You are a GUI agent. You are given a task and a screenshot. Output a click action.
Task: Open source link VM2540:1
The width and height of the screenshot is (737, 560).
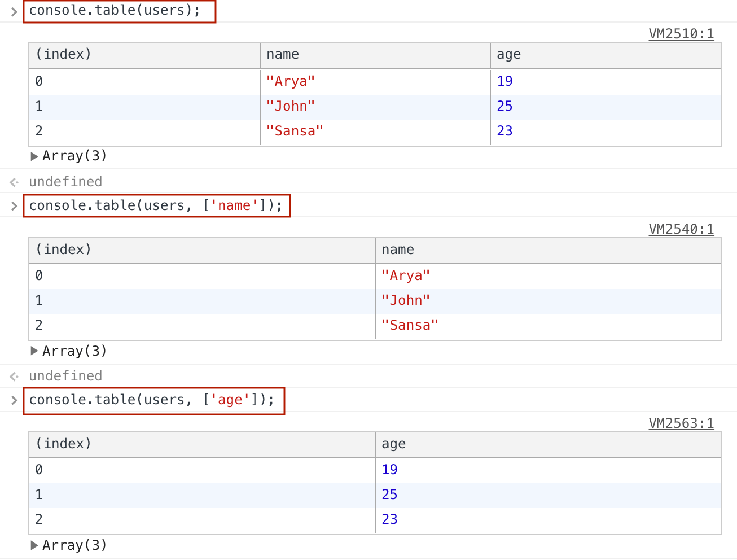coord(681,229)
